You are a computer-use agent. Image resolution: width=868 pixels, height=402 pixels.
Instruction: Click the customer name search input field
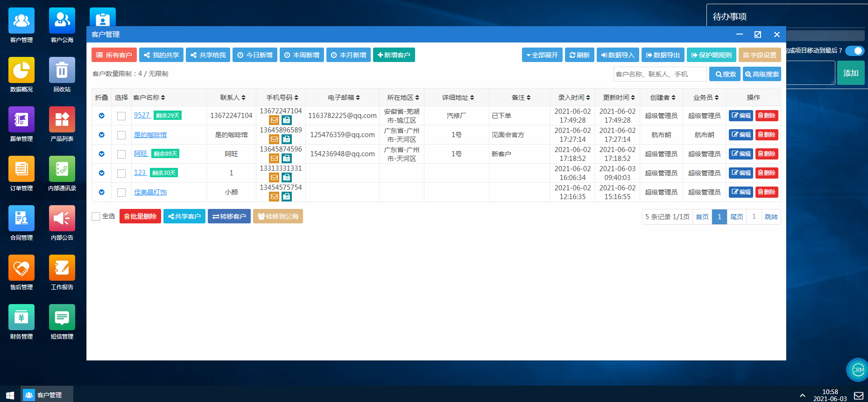659,74
